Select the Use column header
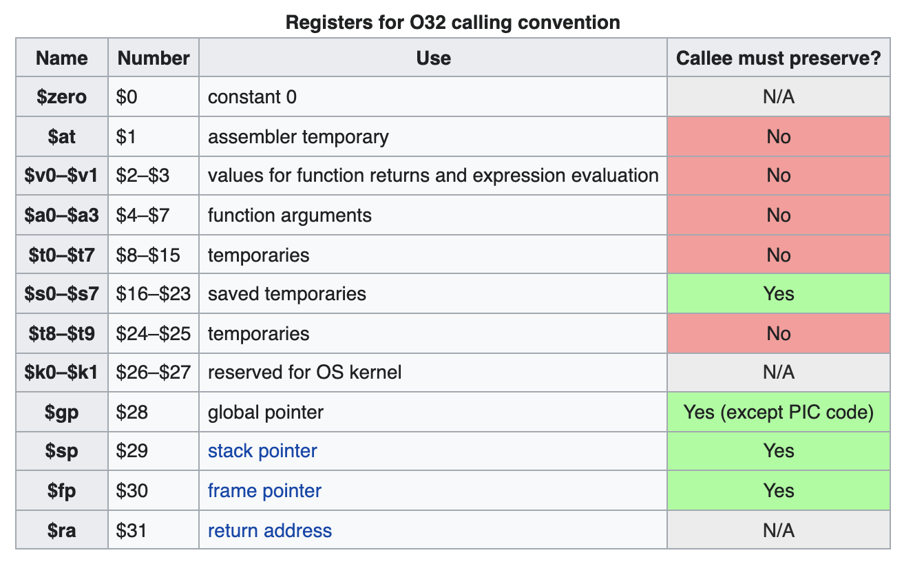924x566 pixels. (433, 58)
